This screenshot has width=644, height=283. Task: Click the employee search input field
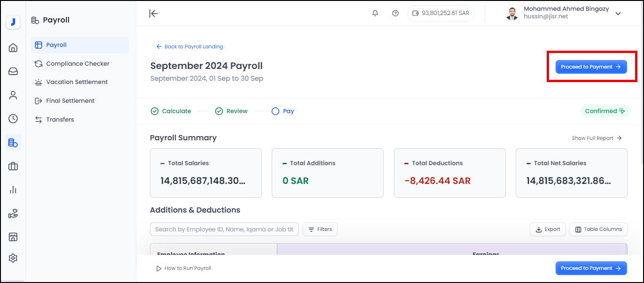coord(224,229)
